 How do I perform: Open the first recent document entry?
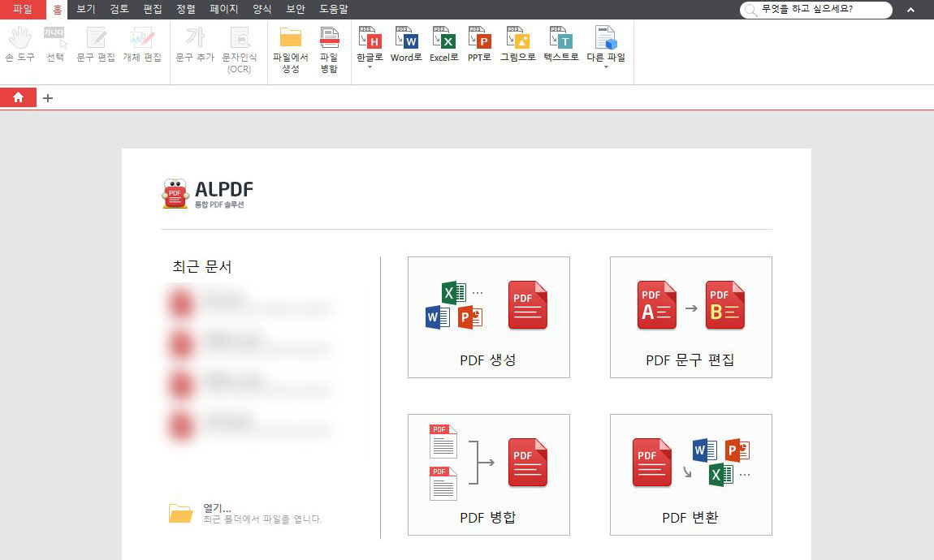tap(249, 303)
